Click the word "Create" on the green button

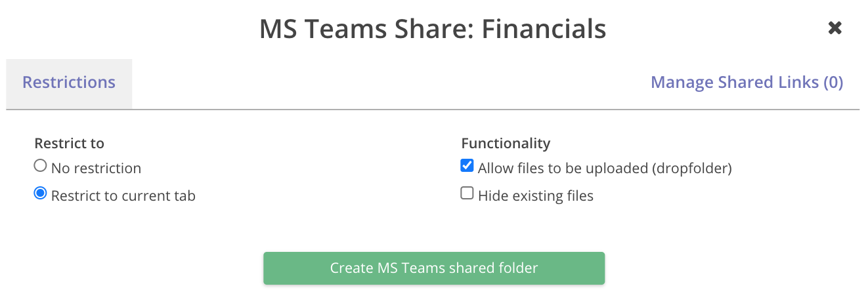tap(351, 268)
